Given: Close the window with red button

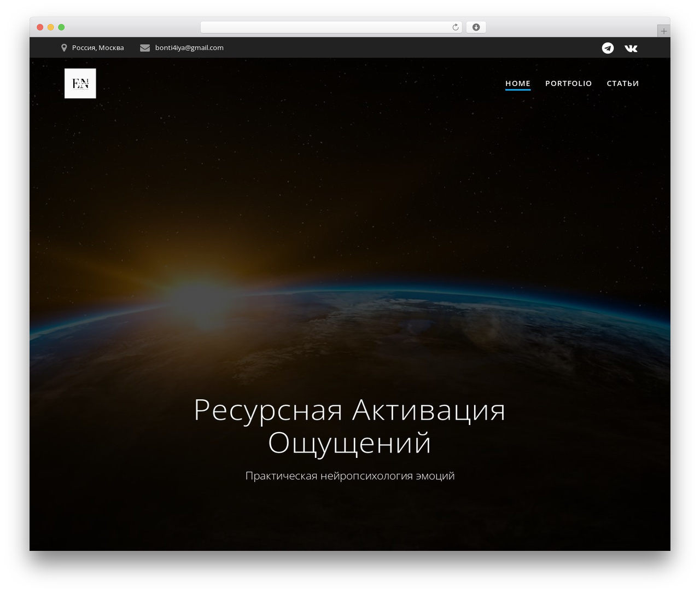Looking at the screenshot, I should (40, 27).
